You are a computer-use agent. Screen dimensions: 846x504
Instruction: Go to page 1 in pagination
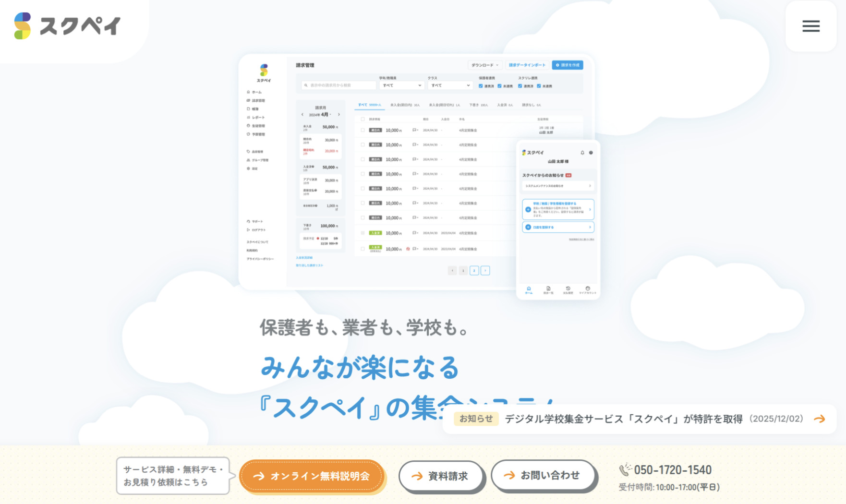pos(463,271)
